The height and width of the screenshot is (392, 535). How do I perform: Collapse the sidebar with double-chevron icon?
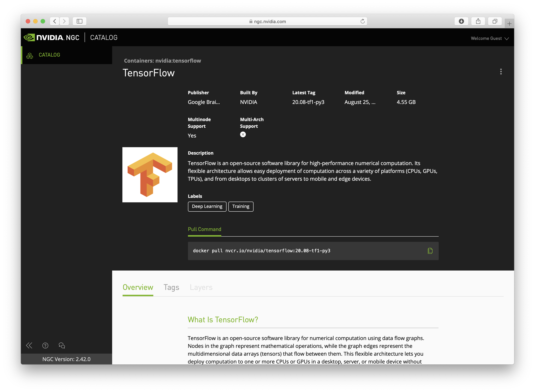(29, 345)
